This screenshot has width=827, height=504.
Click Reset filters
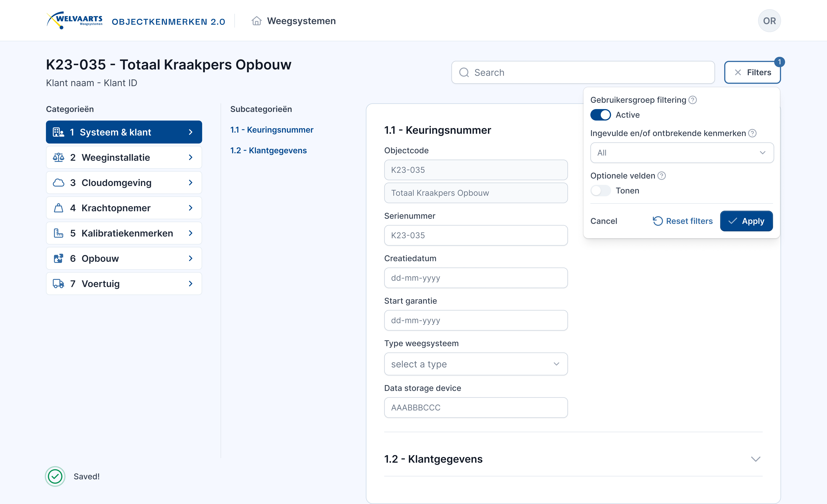(683, 221)
